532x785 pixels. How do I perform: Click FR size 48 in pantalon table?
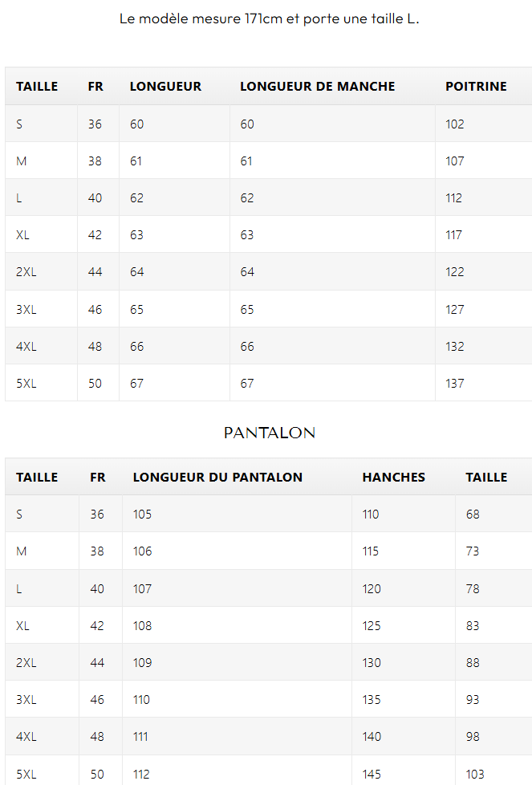pyautogui.click(x=97, y=737)
